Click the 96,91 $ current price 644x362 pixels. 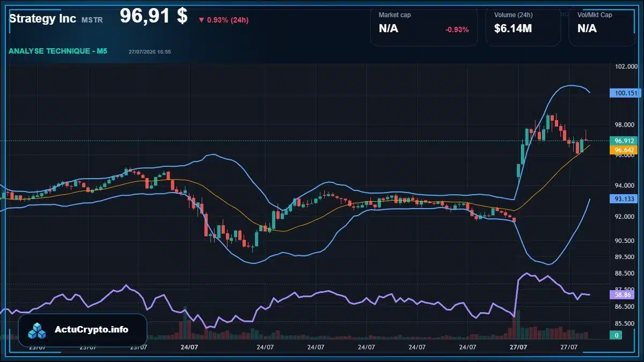[x=153, y=16]
